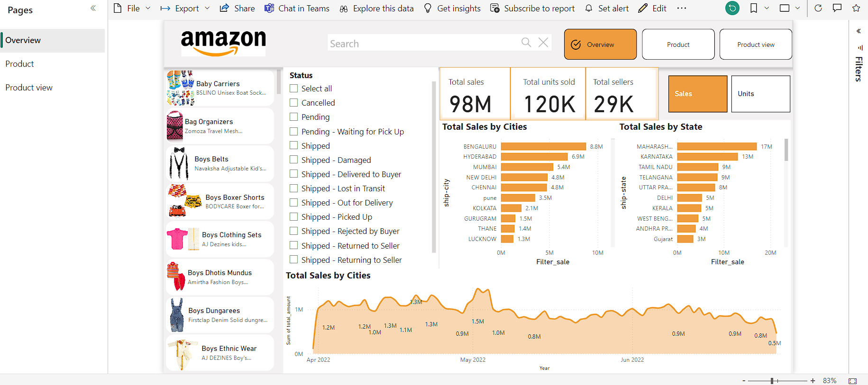Click the View layout icon
The image size is (868, 385).
point(785,8)
